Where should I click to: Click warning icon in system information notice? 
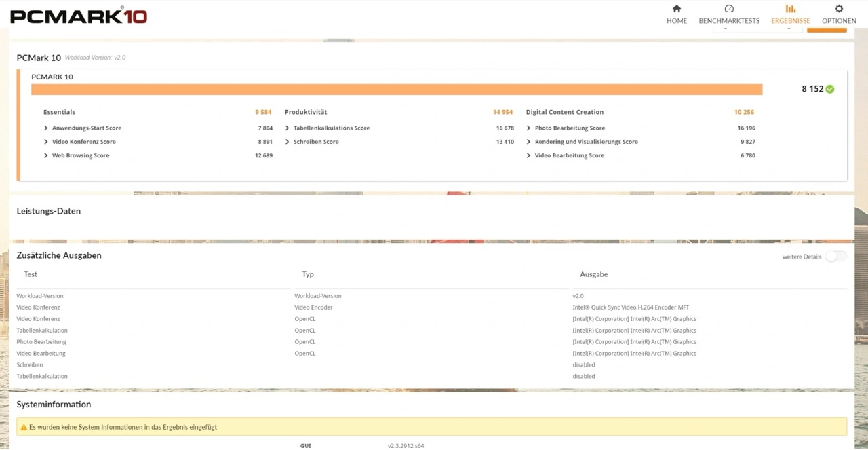(x=24, y=427)
